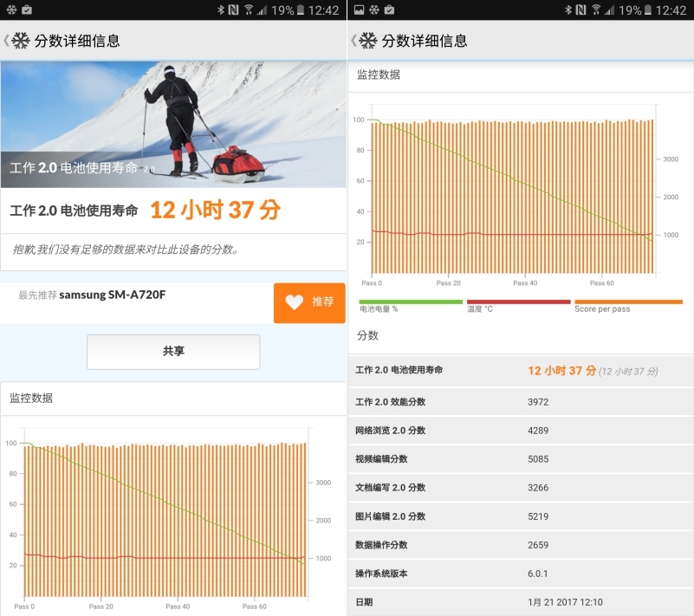Tap the picture notification icon in right status bar
This screenshot has height=616, width=694.
(359, 10)
